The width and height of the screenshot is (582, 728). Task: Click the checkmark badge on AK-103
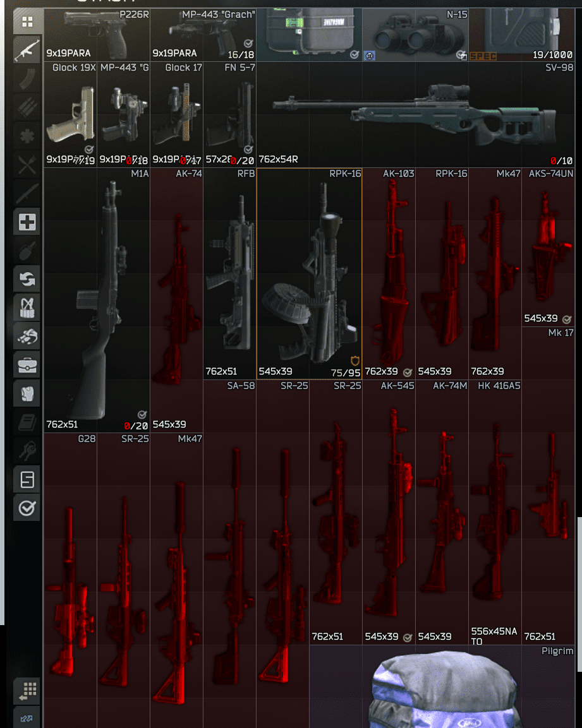click(408, 373)
